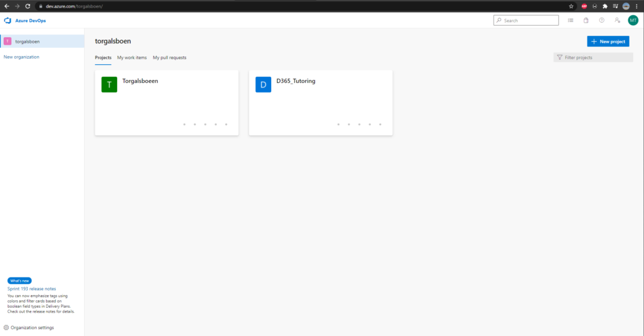Open the Chrome three-dot menu

[x=636, y=6]
